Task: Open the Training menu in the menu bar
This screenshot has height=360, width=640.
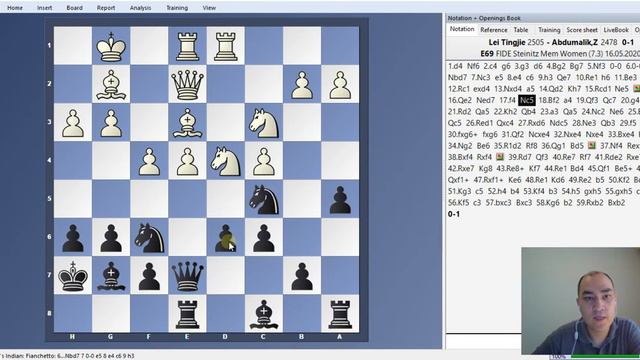Action: pos(177,8)
